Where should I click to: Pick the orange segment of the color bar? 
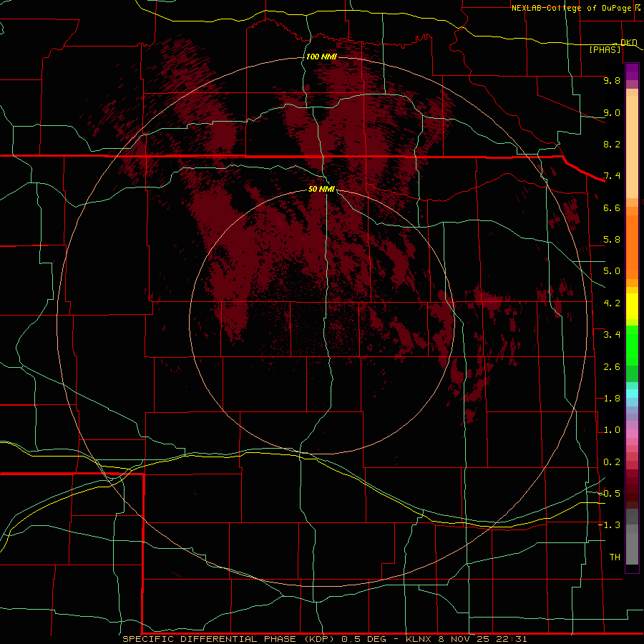(632, 246)
